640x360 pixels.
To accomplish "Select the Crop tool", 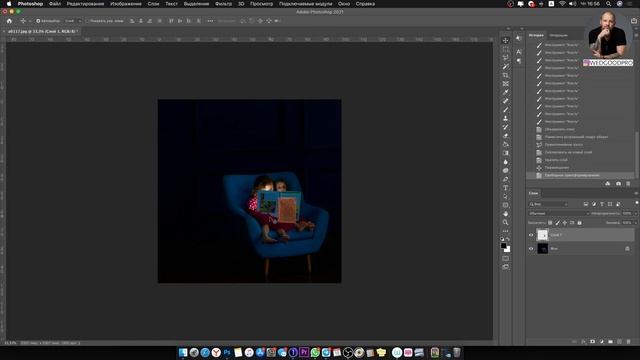I will pos(505,75).
